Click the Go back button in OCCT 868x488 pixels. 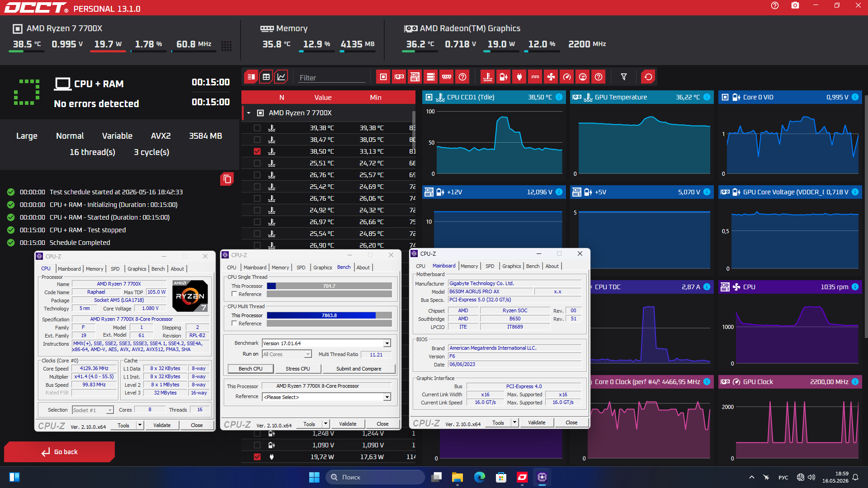click(59, 452)
